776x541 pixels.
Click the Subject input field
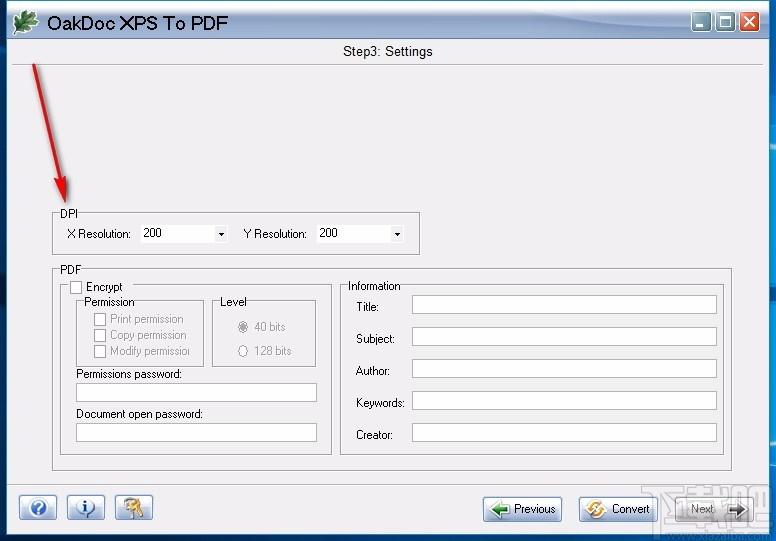coord(564,337)
